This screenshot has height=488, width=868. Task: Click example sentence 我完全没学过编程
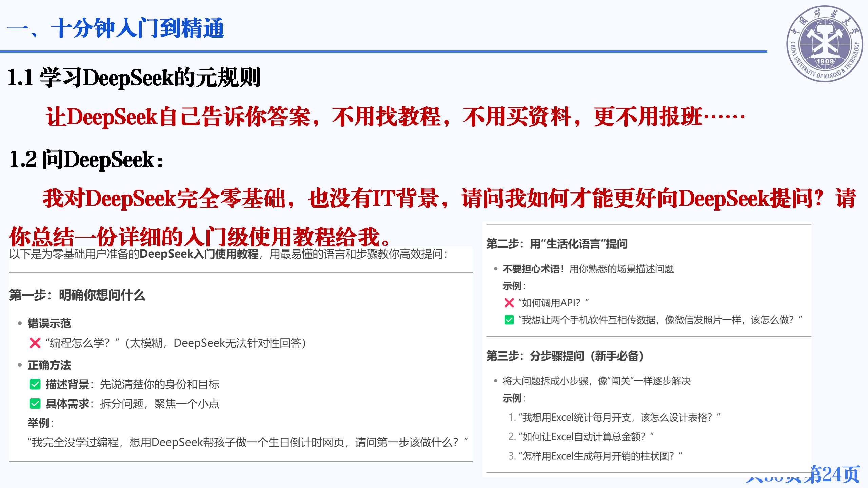(x=248, y=442)
